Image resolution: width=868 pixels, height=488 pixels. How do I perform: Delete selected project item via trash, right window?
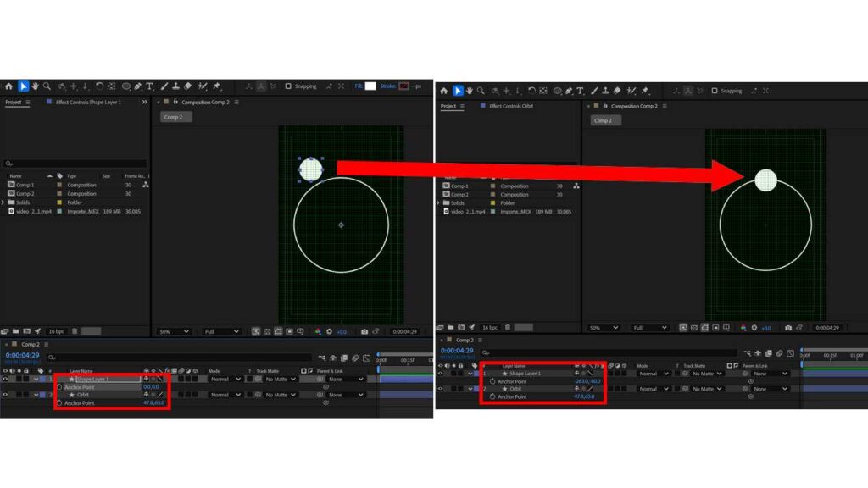point(508,328)
